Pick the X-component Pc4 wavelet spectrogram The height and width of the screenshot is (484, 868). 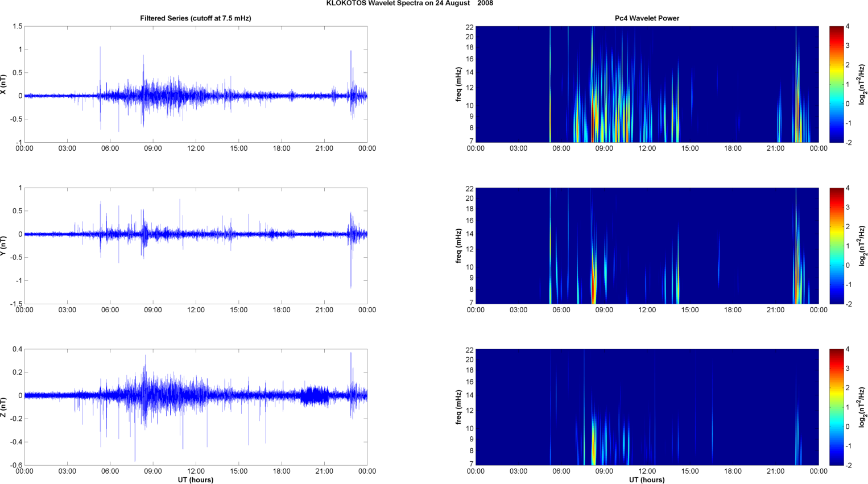[647, 84]
